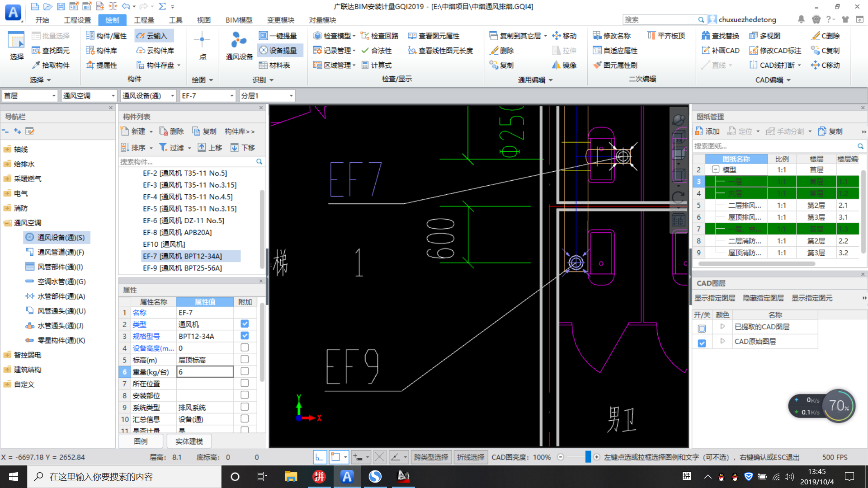Select 风管部件(通)(I) in navigation tree

point(55,267)
